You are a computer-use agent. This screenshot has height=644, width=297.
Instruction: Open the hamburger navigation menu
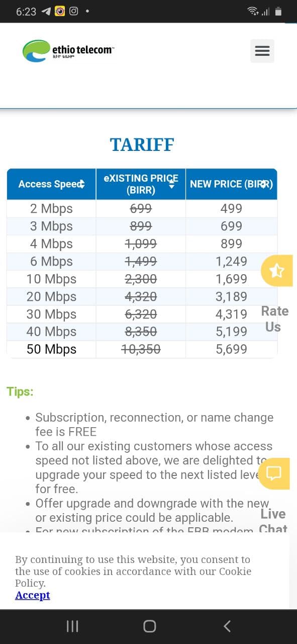tap(262, 51)
